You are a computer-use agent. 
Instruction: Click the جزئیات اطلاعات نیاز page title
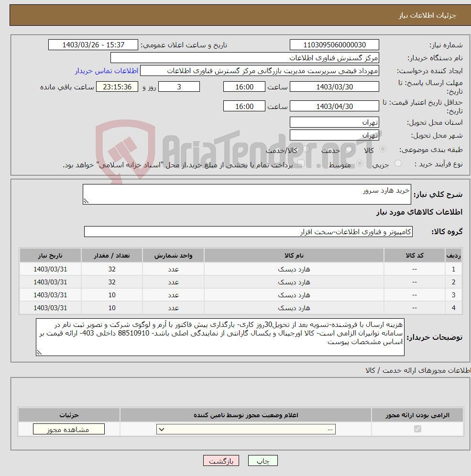point(427,15)
